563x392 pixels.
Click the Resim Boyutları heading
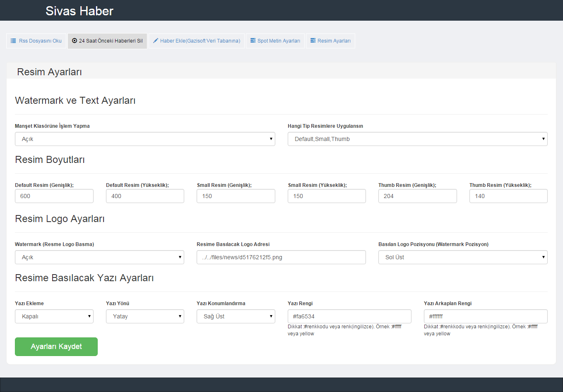[x=50, y=160]
